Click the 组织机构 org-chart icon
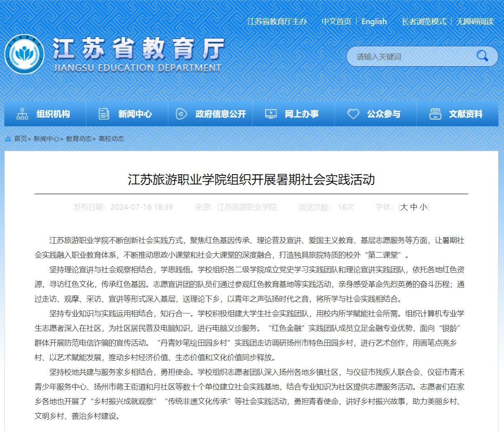Viewport: 504px width, 431px height. tap(22, 114)
